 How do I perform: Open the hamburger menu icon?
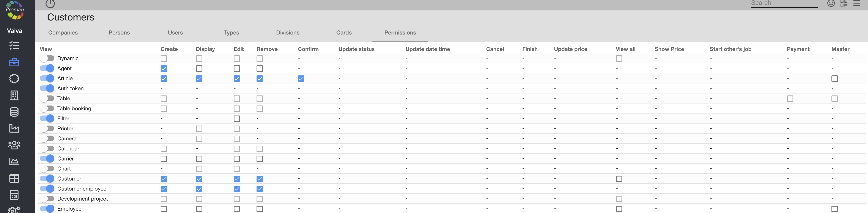click(x=857, y=3)
